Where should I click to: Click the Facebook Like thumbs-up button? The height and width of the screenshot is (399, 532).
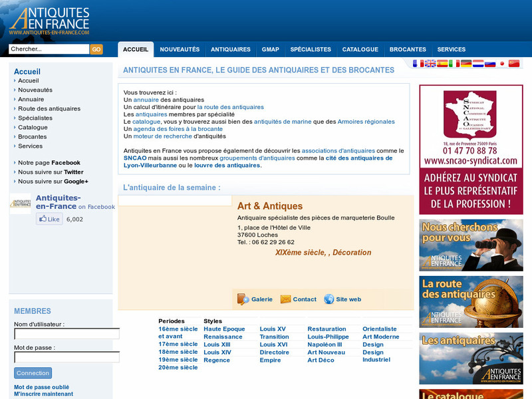[x=49, y=219]
